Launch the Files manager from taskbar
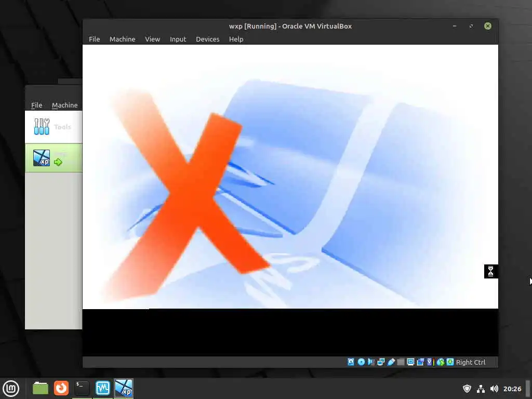The width and height of the screenshot is (532, 399). tap(41, 389)
